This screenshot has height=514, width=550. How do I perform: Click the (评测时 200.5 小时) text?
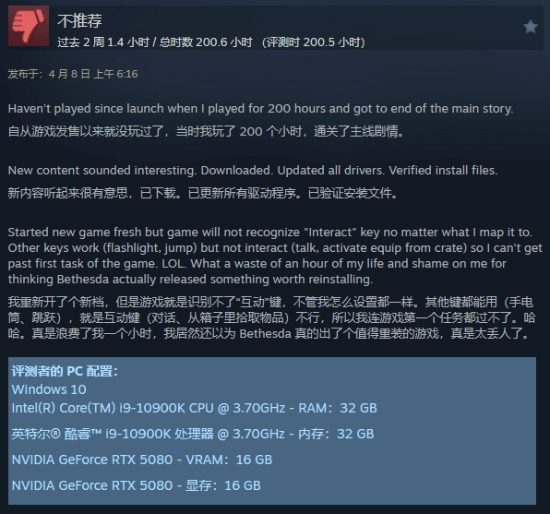pyautogui.click(x=313, y=42)
